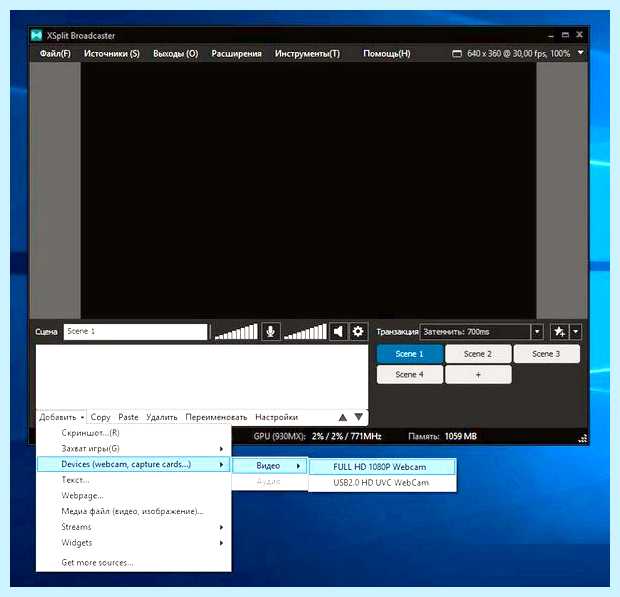The height and width of the screenshot is (597, 620).
Task: Click the Copy source button
Action: (x=100, y=417)
